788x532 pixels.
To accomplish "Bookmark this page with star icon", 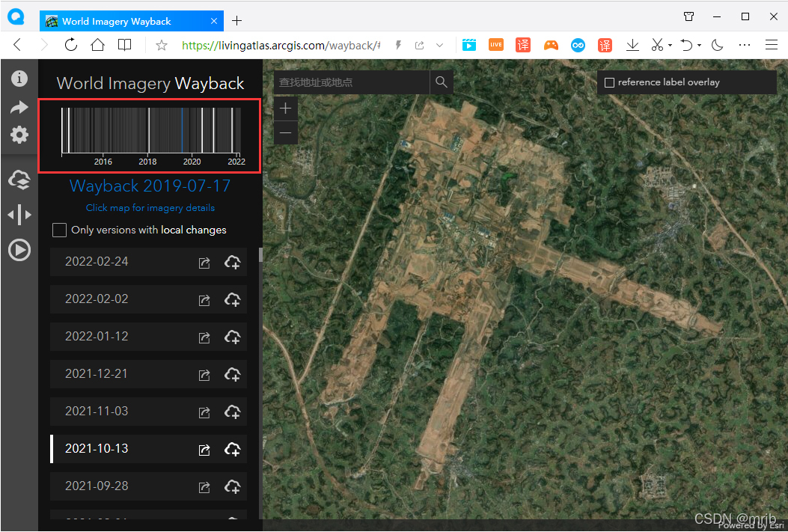I will click(x=162, y=46).
